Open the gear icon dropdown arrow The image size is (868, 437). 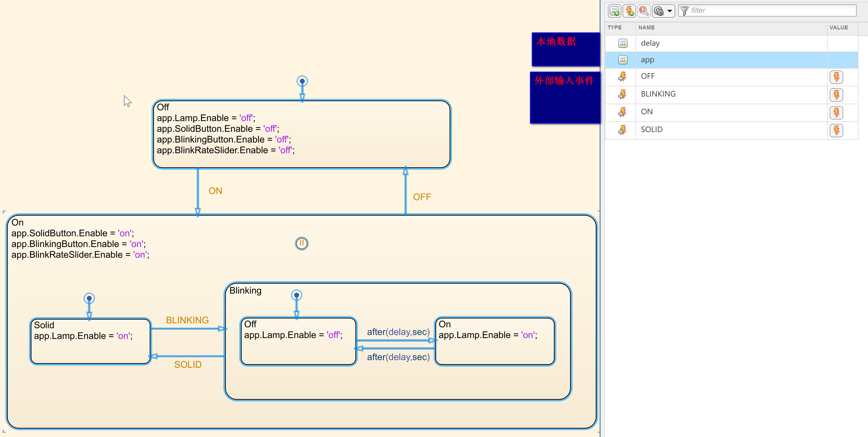tap(670, 11)
